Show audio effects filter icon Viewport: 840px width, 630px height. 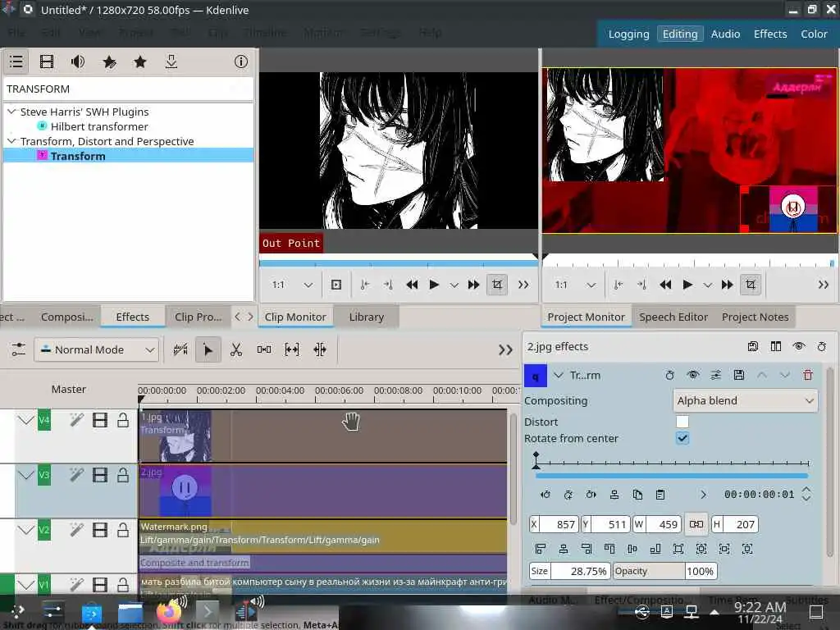pos(78,62)
